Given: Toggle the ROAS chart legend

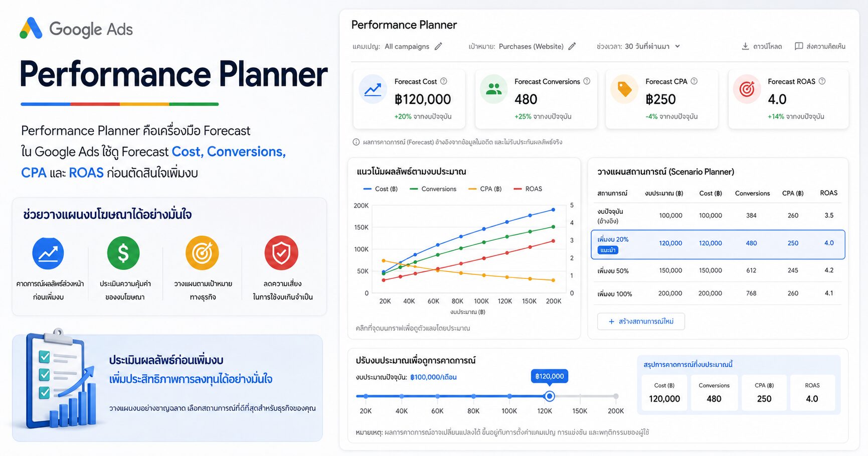Looking at the screenshot, I should [528, 189].
